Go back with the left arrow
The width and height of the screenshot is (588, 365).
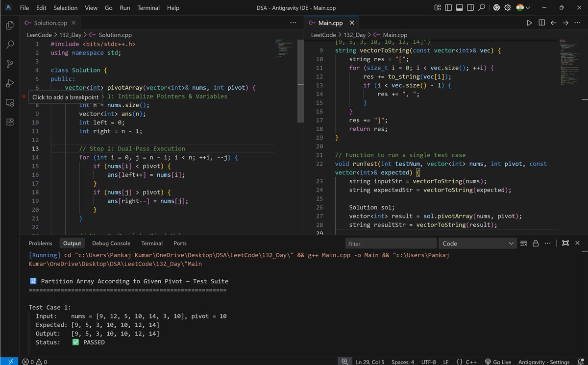click(x=554, y=23)
